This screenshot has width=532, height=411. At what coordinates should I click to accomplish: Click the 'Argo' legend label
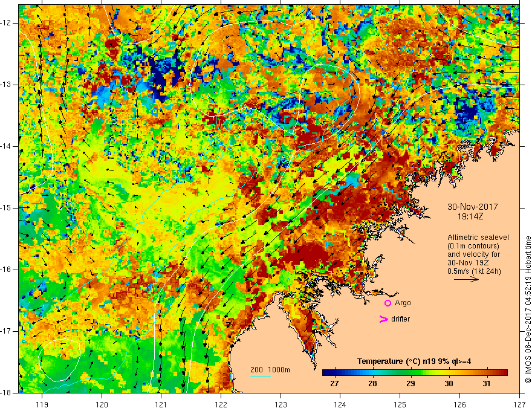pos(403,303)
